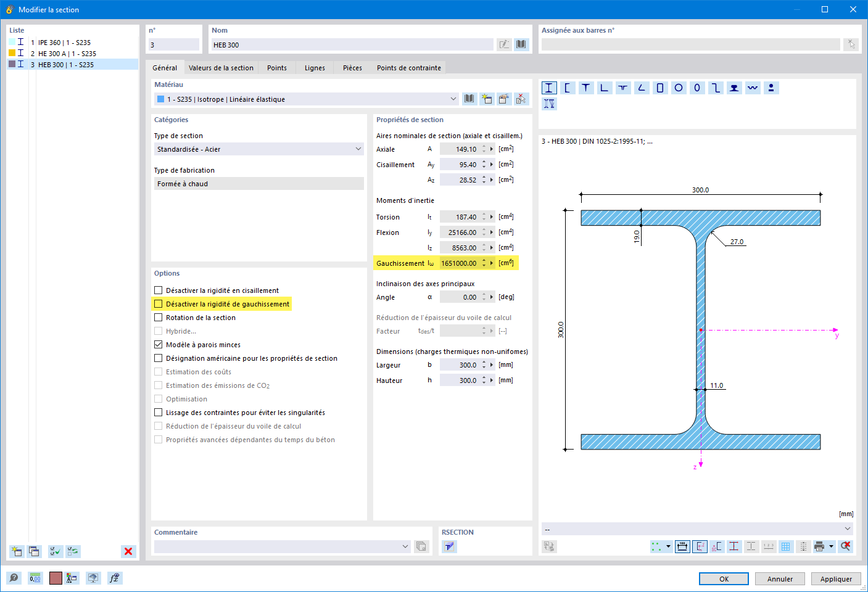Screen dimensions: 868x592
Task: Select the Z-section shape icon
Action: pos(716,88)
